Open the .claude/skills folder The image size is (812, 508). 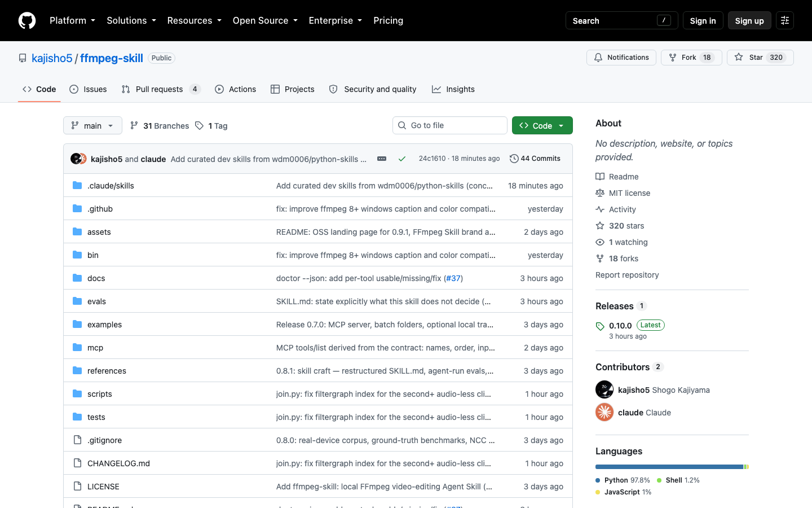tap(111, 186)
